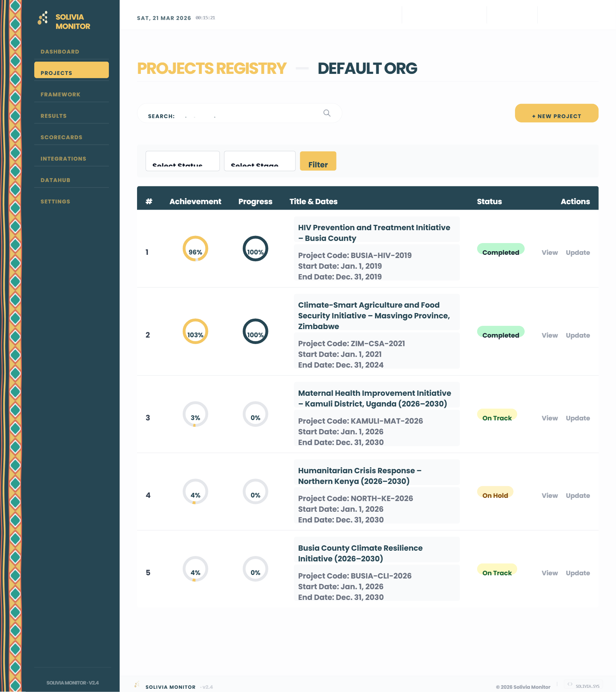Click the Solivia Monitor logo icon

[42, 18]
